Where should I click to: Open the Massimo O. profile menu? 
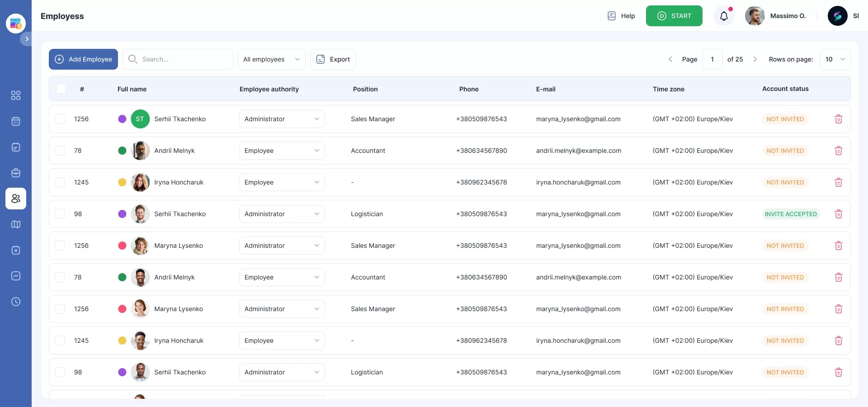[x=776, y=16]
